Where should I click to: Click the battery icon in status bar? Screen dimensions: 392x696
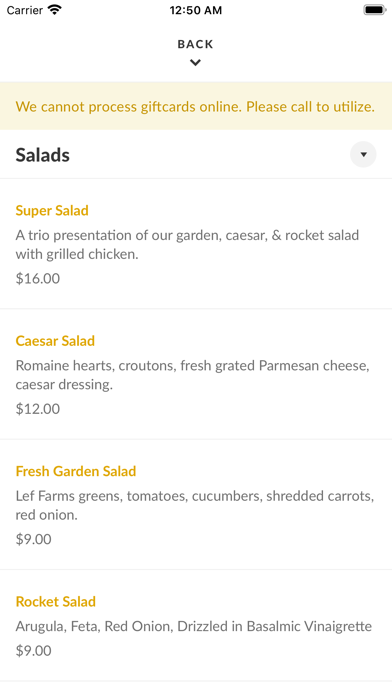[x=375, y=10]
